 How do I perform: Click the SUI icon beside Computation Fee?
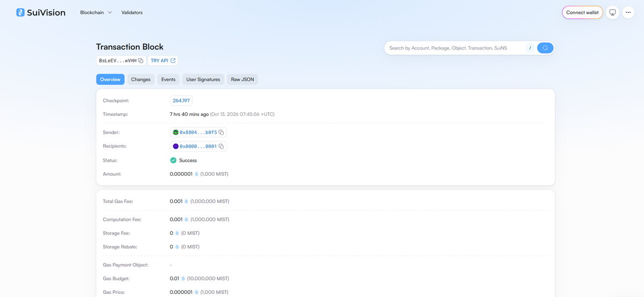click(186, 219)
